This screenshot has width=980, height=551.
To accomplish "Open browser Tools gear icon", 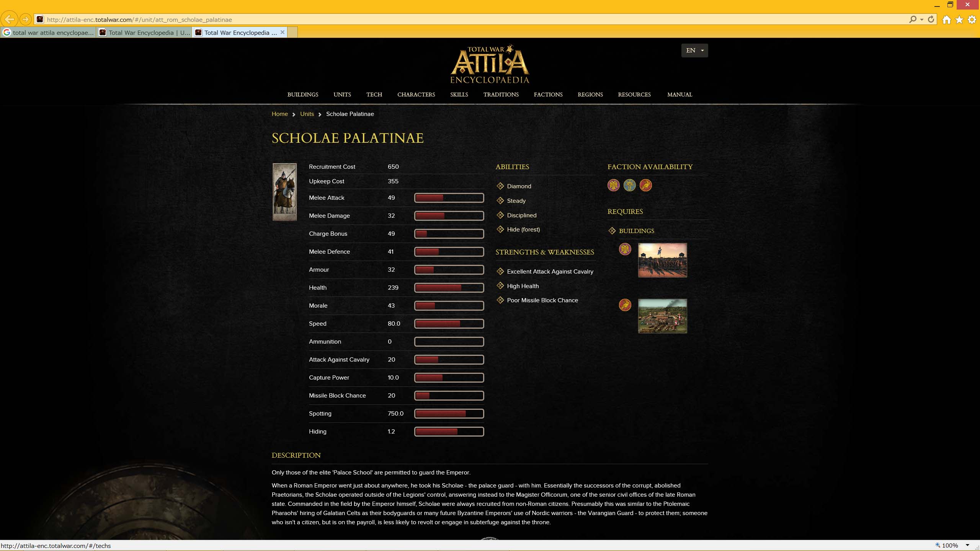I will click(972, 20).
